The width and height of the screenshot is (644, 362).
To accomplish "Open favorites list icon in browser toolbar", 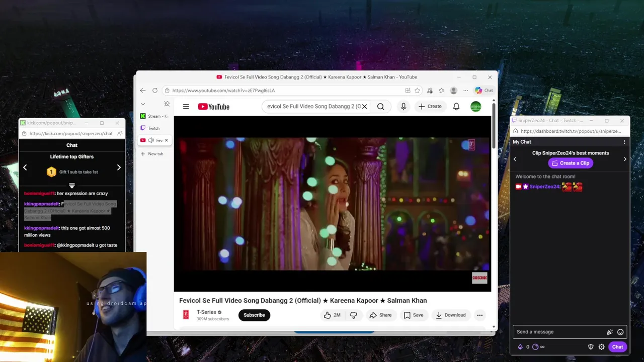I will tap(441, 90).
